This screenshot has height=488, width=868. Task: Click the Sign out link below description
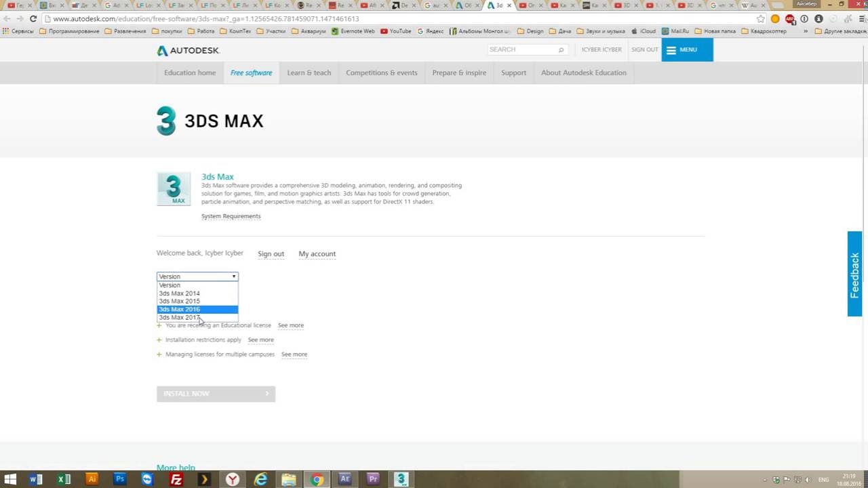271,254
